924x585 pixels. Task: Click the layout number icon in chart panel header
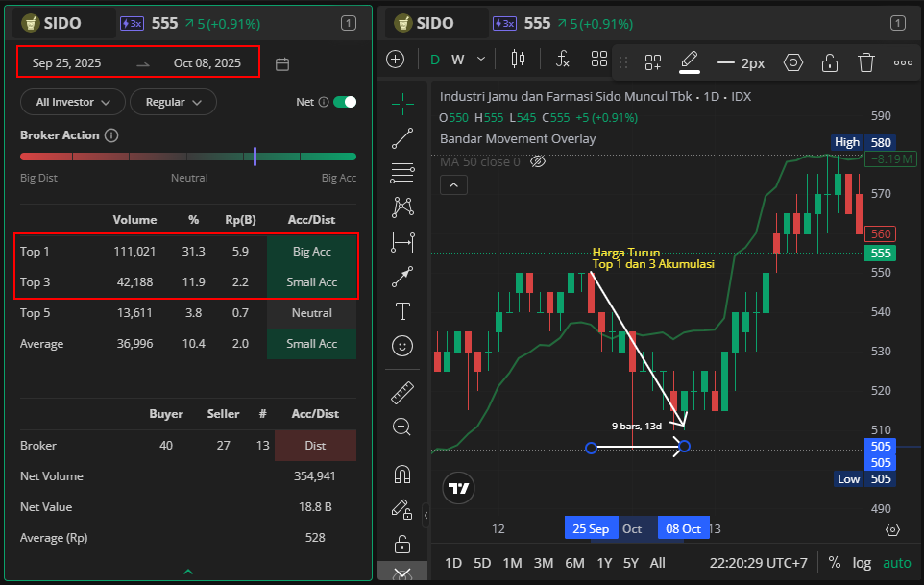[x=897, y=24]
